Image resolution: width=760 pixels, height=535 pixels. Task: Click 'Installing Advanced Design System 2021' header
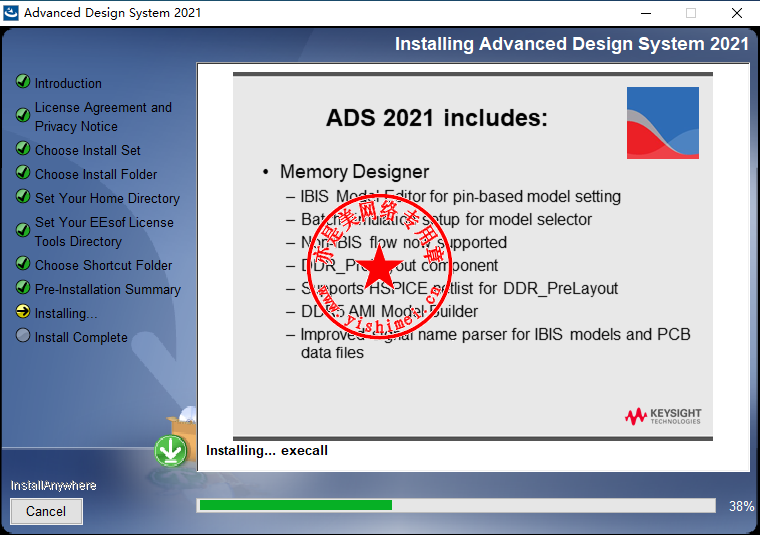572,44
